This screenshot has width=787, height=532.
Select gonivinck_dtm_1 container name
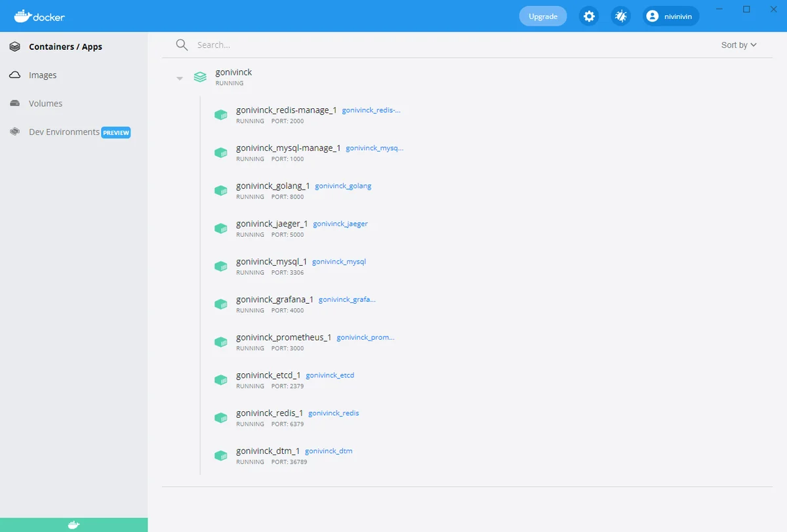tap(268, 451)
